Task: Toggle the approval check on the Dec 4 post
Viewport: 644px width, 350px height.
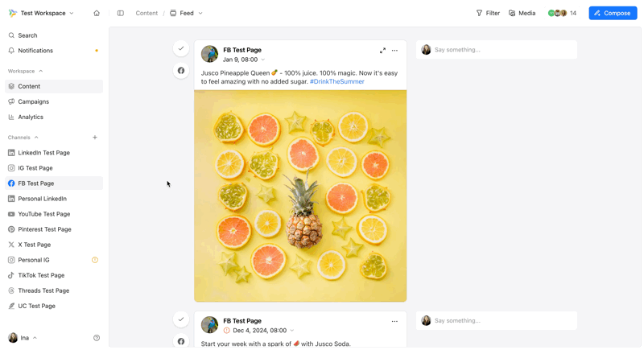Action: [181, 319]
